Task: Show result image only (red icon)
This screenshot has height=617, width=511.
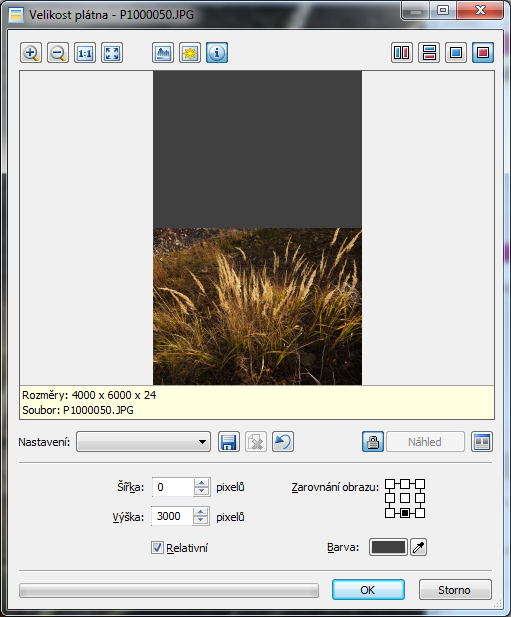Action: click(x=483, y=53)
